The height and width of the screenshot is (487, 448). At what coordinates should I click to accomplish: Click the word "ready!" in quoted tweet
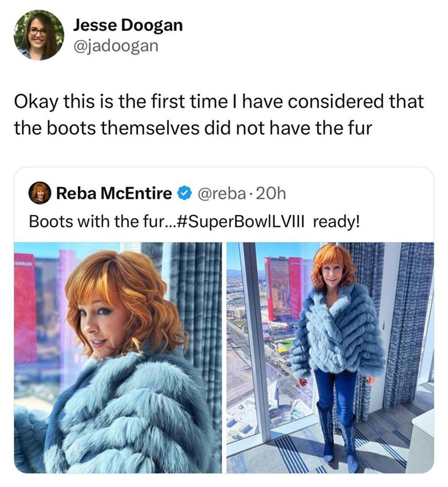[x=336, y=221]
